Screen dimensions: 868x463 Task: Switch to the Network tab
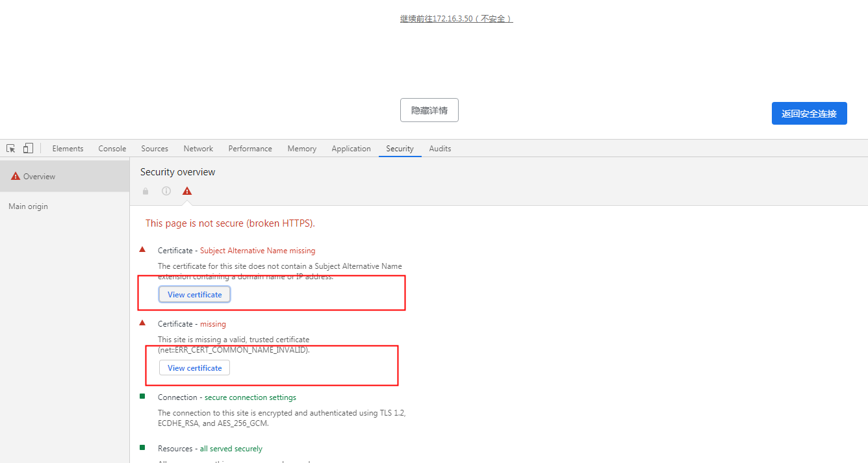pos(198,149)
